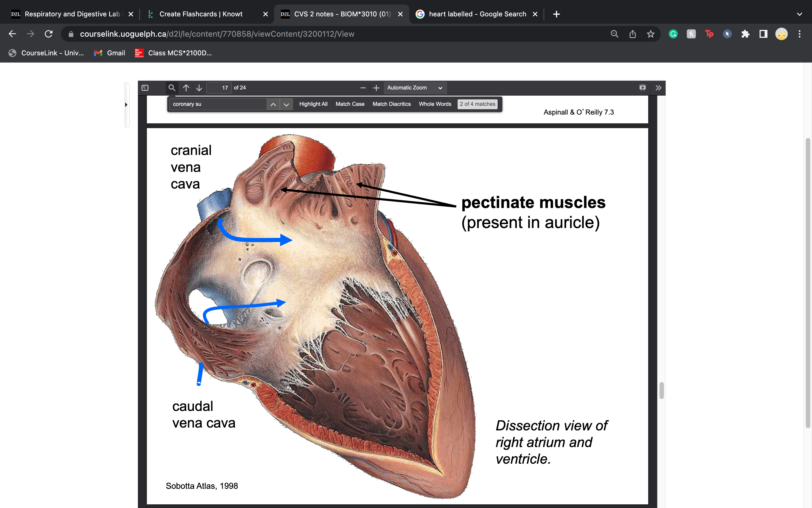The height and width of the screenshot is (508, 812).
Task: Expand the collapsed course side panel arrow
Action: [x=126, y=105]
